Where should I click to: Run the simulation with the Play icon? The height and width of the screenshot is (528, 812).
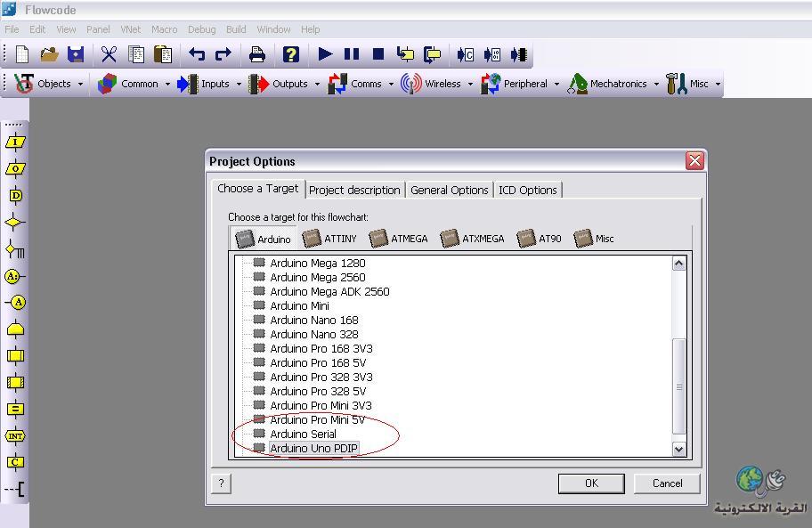(325, 53)
